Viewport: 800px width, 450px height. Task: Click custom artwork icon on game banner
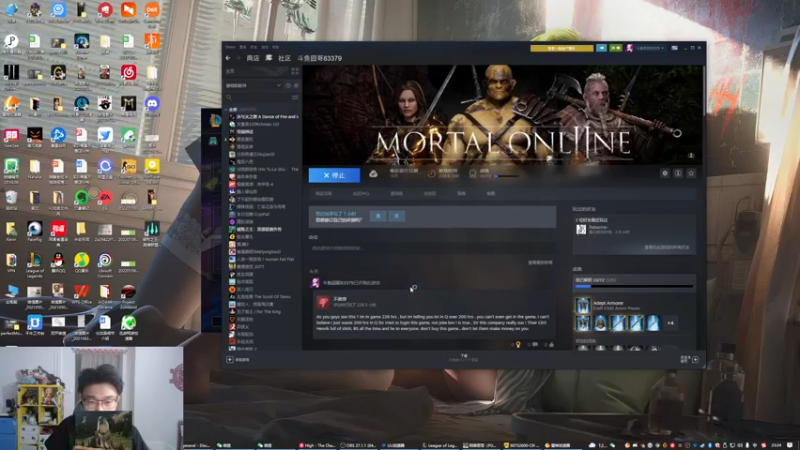click(691, 155)
